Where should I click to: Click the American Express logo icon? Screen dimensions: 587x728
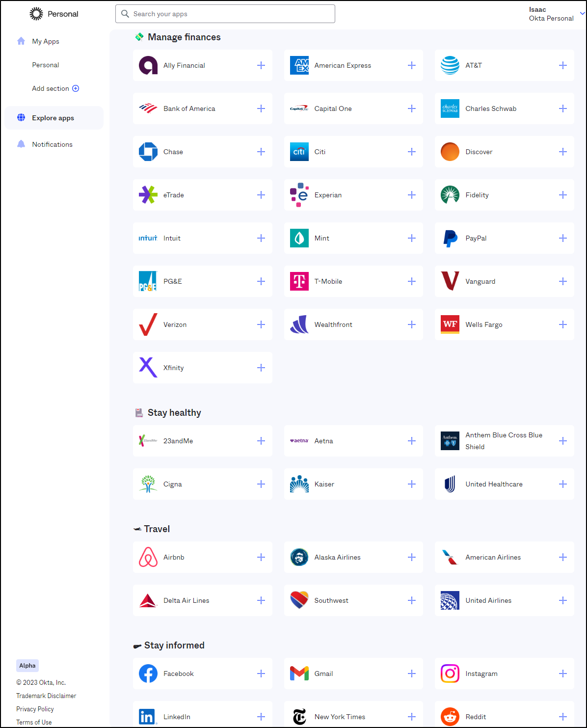(x=299, y=65)
